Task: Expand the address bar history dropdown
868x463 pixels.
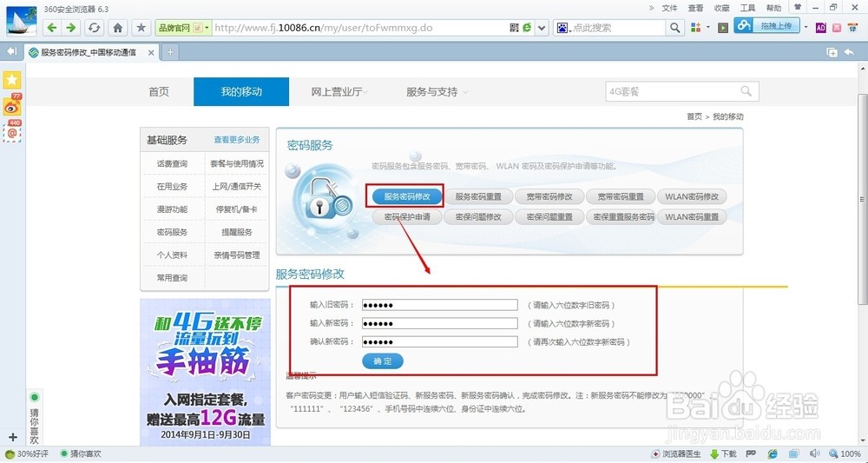Action: coord(542,27)
